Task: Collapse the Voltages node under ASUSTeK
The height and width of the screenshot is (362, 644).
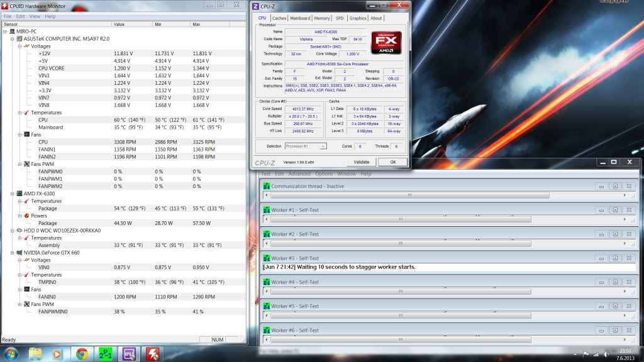Action: 20,46
